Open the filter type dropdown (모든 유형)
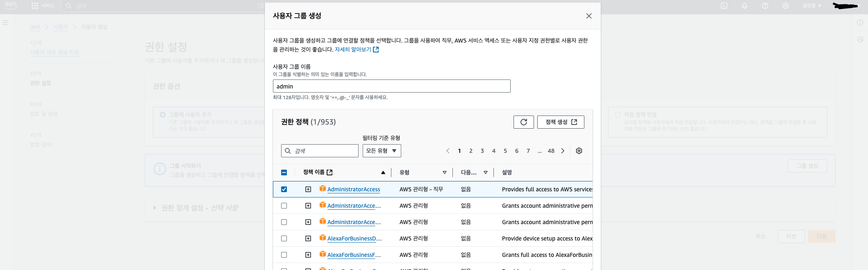Screen dimensions: 868x270 (x=382, y=151)
